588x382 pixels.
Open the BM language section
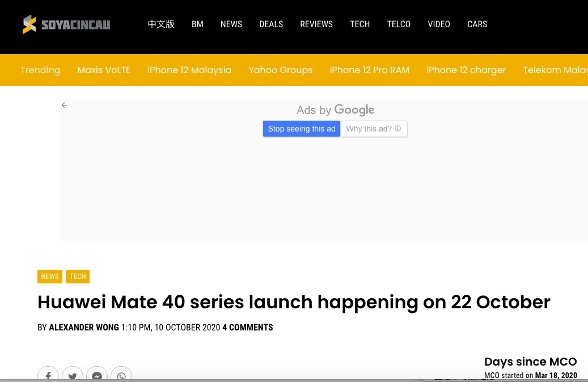point(198,24)
